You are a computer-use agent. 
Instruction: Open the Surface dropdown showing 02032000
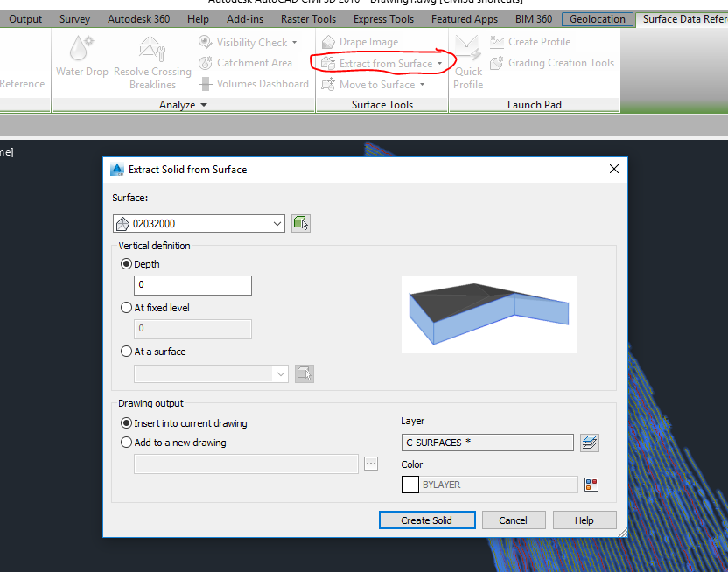coord(277,223)
